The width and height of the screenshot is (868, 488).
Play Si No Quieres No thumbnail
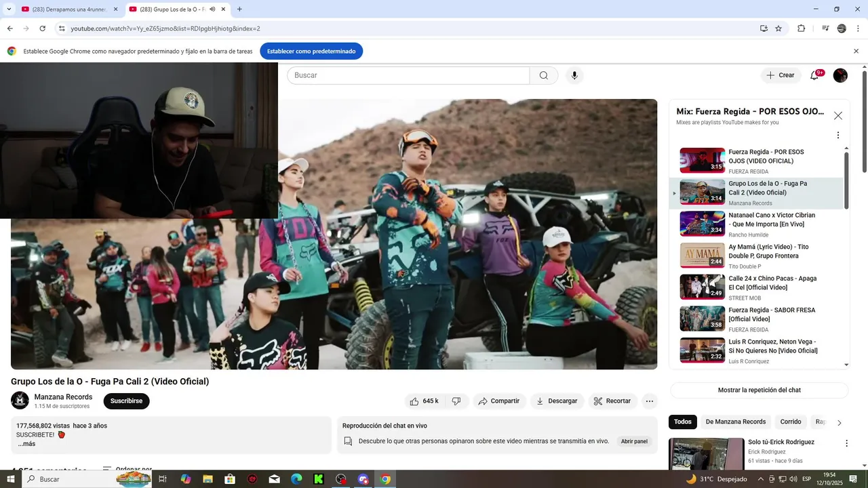pyautogui.click(x=703, y=350)
